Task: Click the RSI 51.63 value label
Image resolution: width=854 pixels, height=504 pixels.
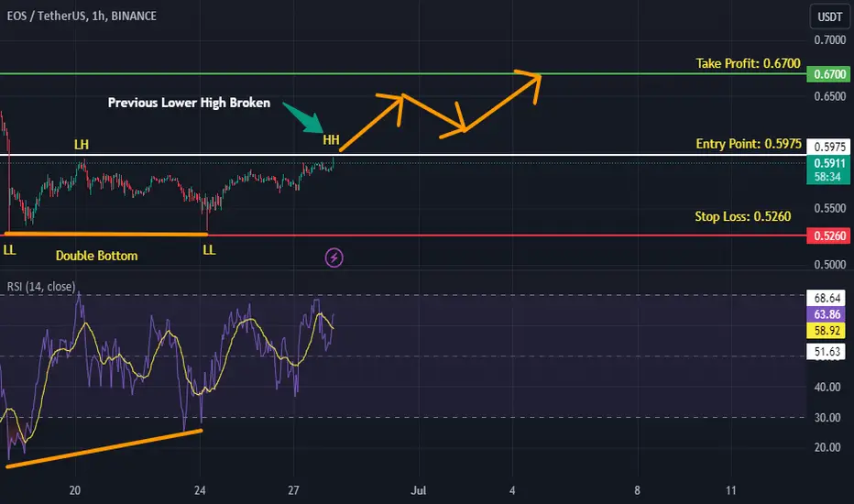Action: 827,352
